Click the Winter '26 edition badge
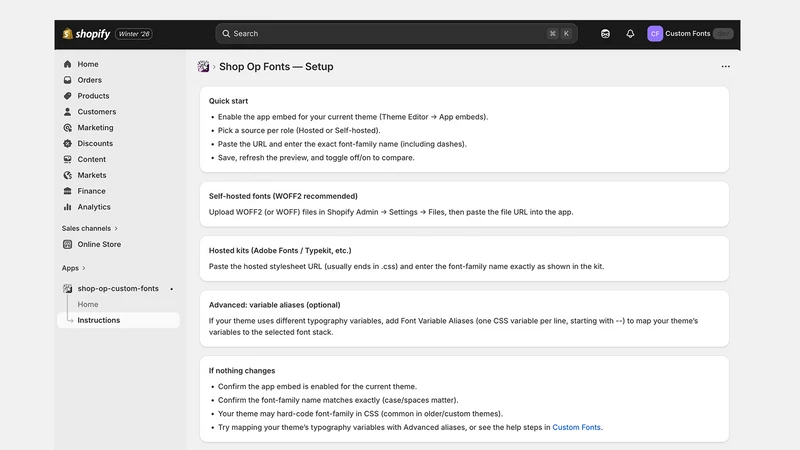This screenshot has height=450, width=800. pos(134,34)
